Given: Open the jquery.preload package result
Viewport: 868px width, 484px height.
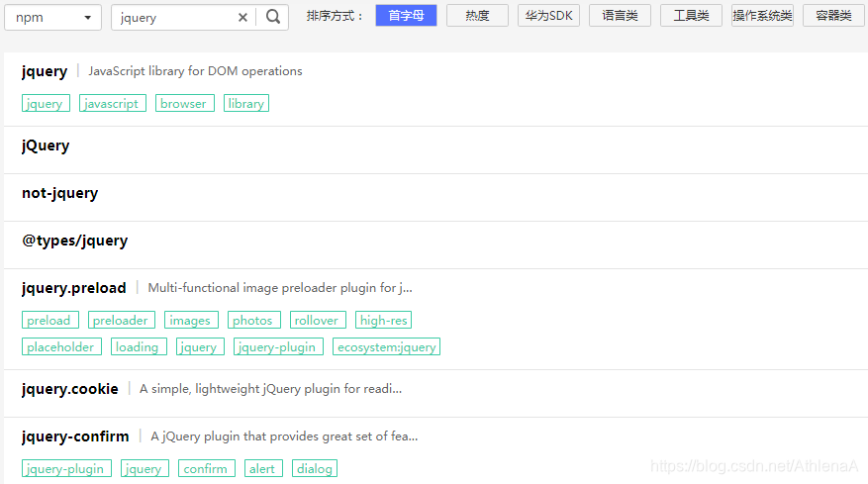Looking at the screenshot, I should click(x=73, y=288).
